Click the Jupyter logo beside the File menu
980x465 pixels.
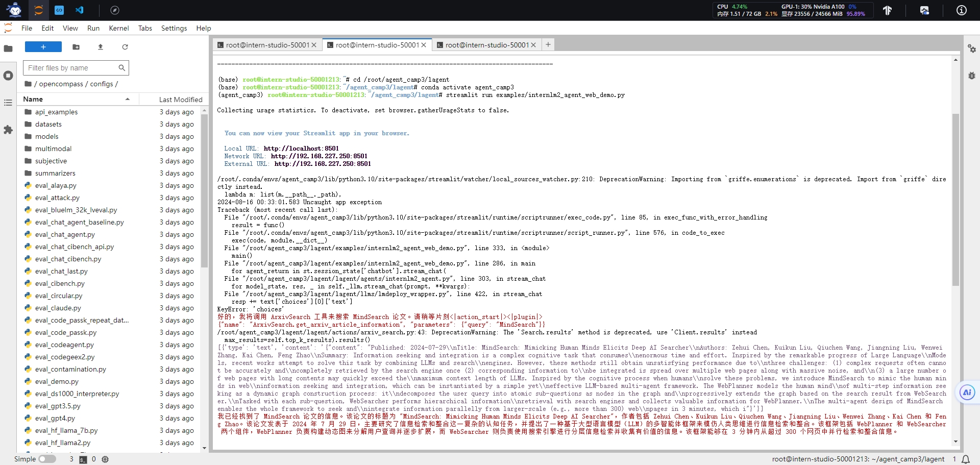[8, 28]
